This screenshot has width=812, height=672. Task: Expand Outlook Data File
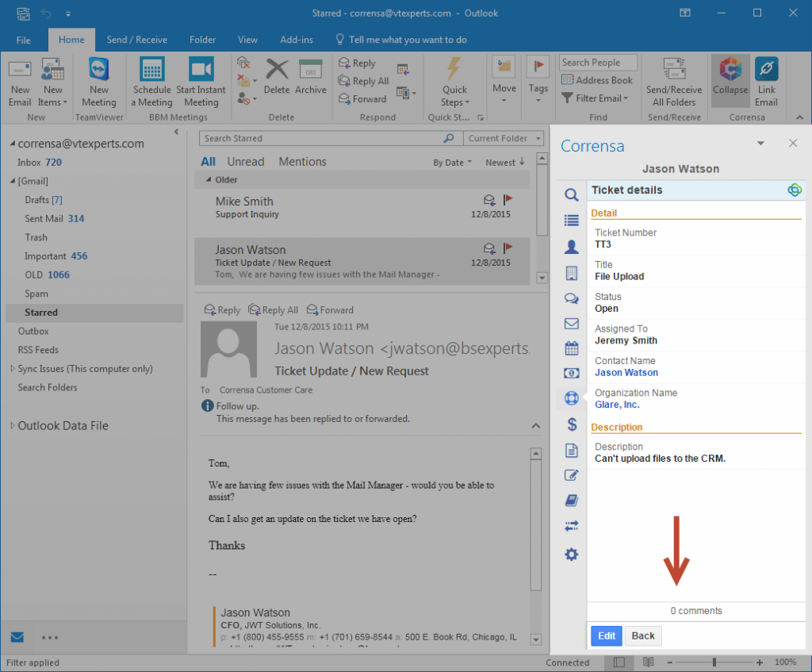click(13, 425)
